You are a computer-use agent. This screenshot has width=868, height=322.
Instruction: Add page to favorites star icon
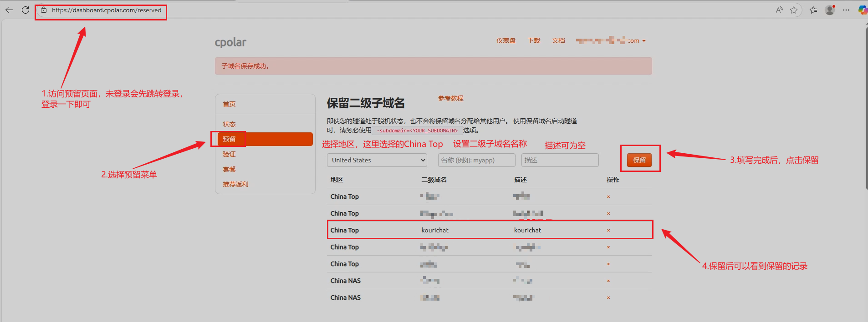click(x=794, y=10)
